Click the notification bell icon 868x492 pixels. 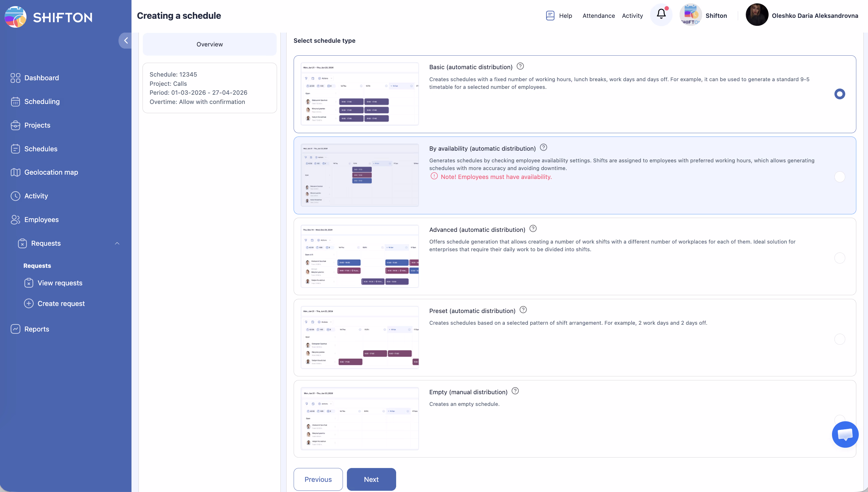[x=661, y=14]
